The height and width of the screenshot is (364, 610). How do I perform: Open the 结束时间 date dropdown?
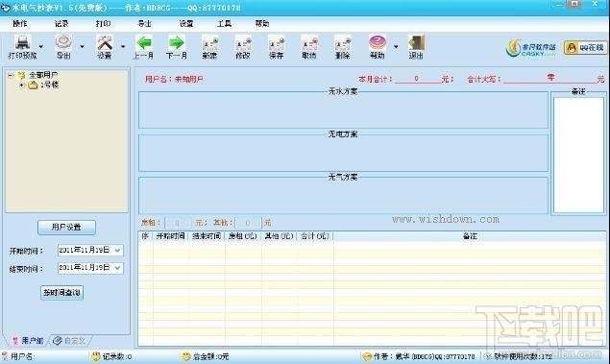pyautogui.click(x=117, y=268)
